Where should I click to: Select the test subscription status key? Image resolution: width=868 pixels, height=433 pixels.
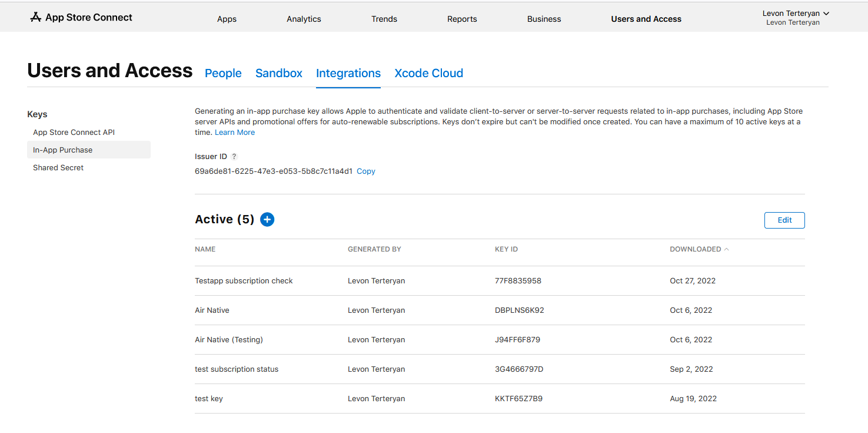coord(237,369)
